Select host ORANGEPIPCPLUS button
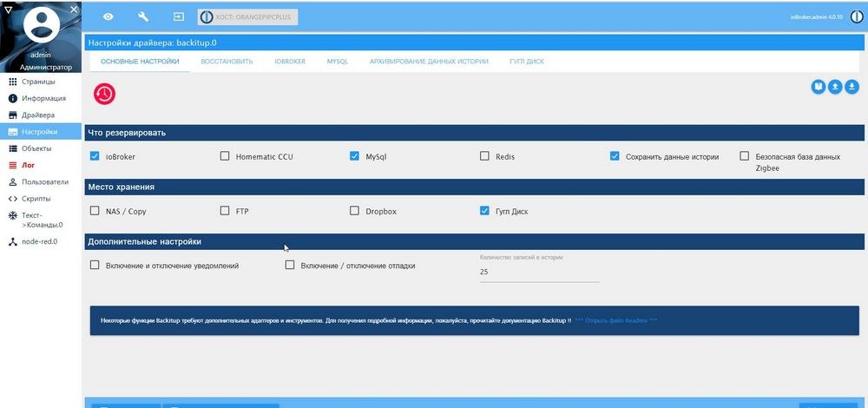Image resolution: width=868 pixels, height=408 pixels. 248,16
